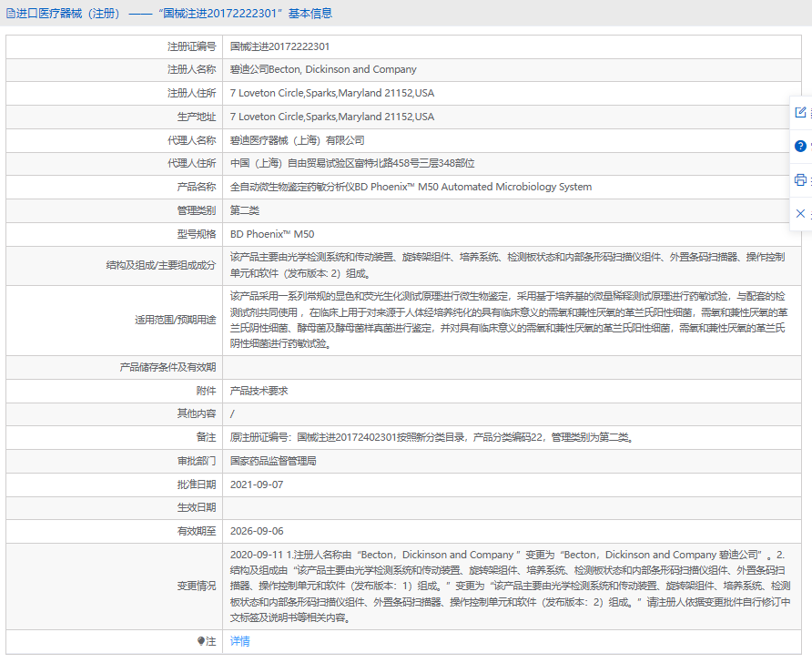Click the 注册证编号 row label
Viewport: 812px width, 663px height.
191,46
